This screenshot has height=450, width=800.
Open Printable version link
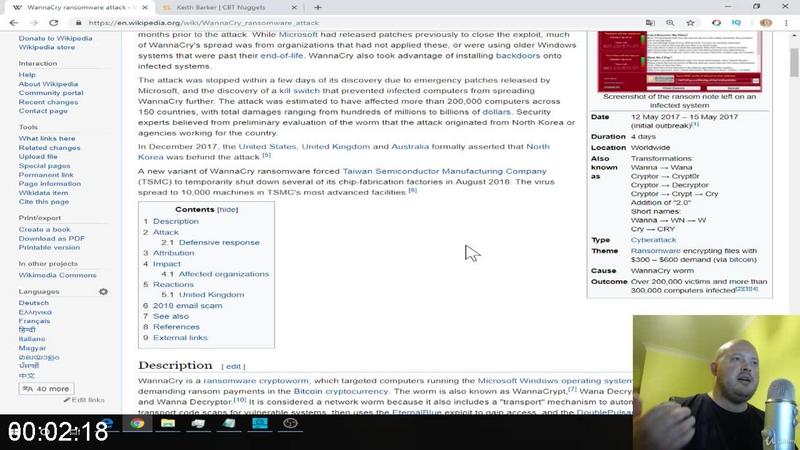(x=49, y=247)
